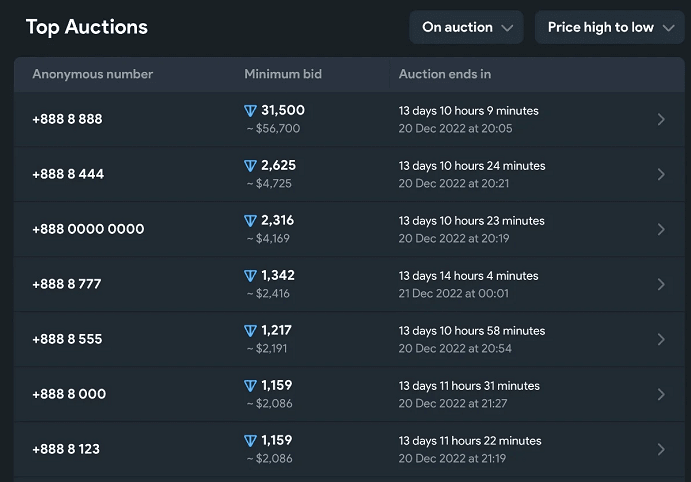Click 13 days 10 hours 9 minutes

coord(468,111)
